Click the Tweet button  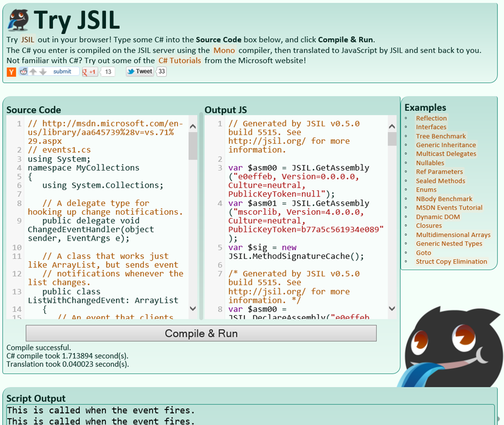pos(140,71)
